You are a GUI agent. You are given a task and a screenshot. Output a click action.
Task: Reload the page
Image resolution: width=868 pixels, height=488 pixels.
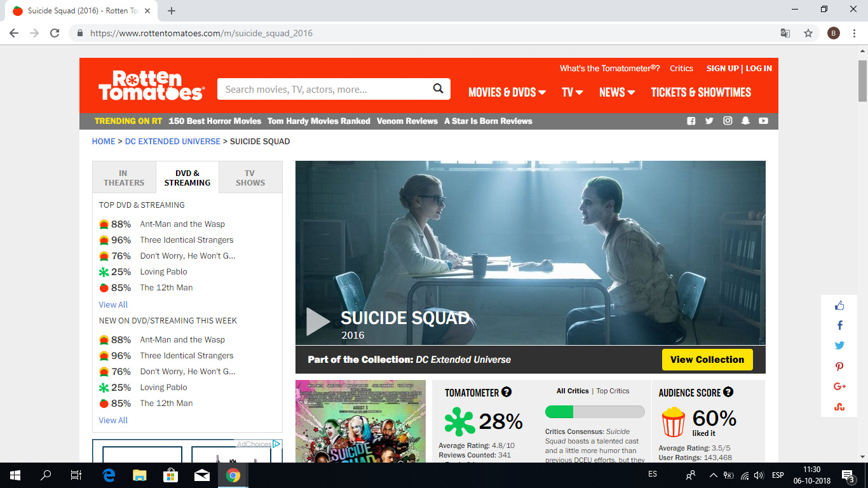(x=55, y=33)
